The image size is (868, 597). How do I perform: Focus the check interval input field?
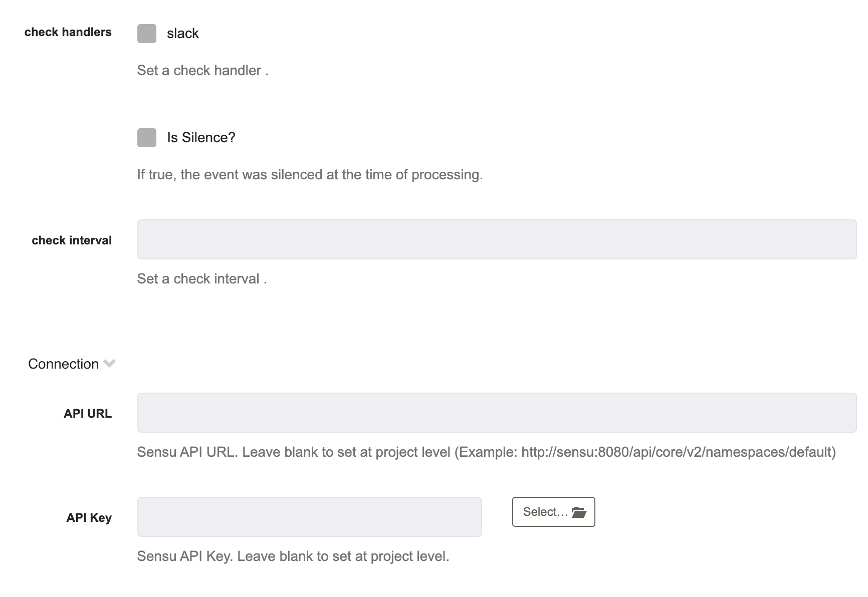point(497,239)
